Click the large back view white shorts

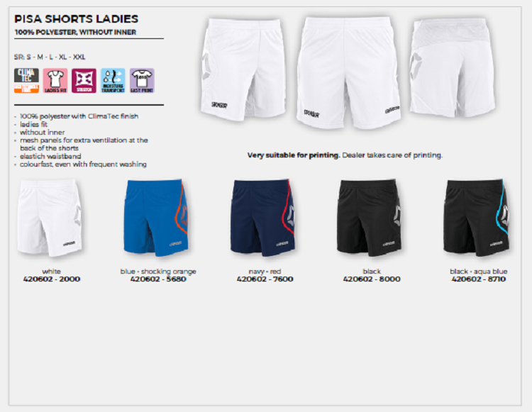453,67
